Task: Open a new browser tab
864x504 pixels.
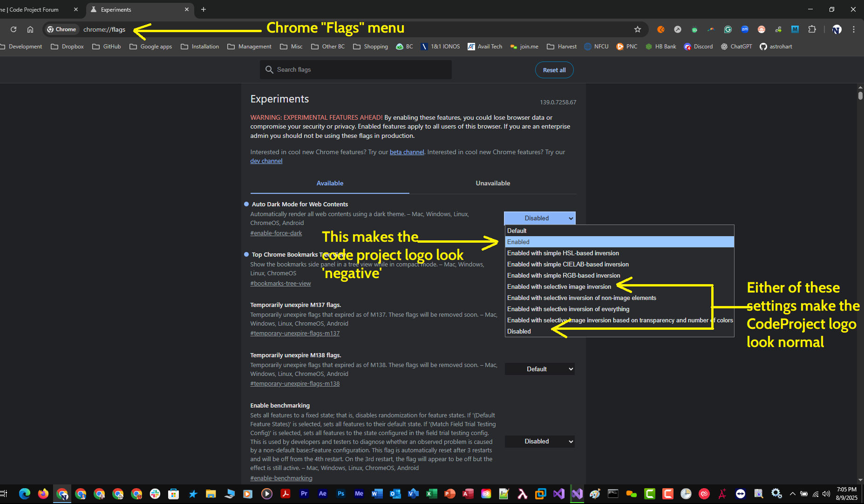Action: (204, 9)
